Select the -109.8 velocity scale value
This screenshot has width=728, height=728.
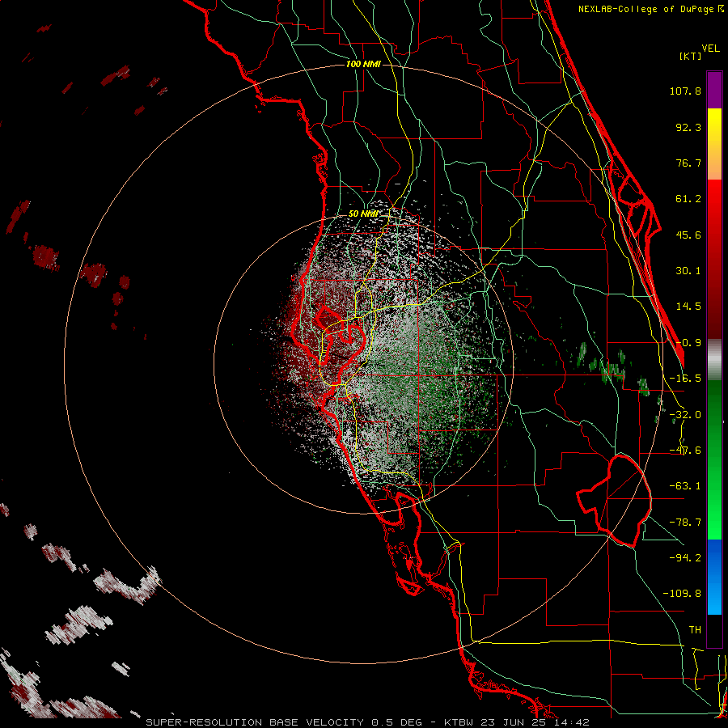(682, 594)
